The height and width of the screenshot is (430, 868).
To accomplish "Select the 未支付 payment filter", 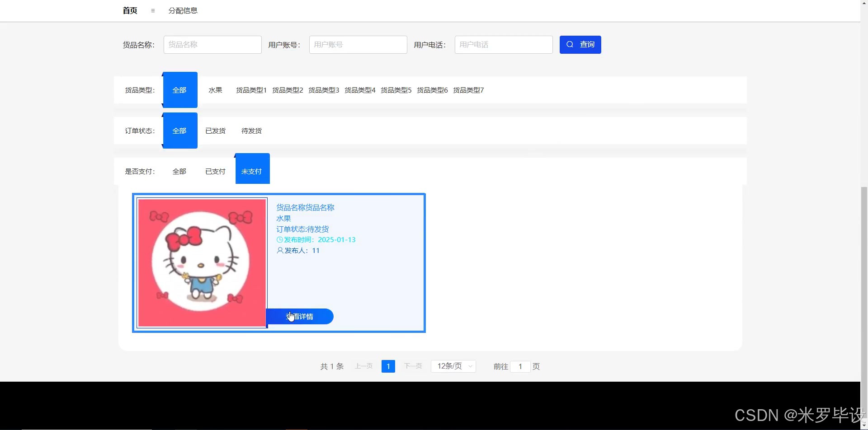I will click(252, 169).
